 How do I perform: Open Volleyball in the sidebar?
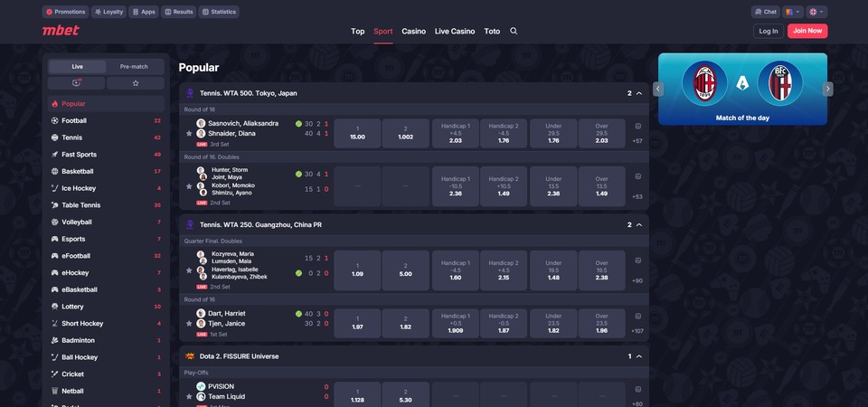click(107, 222)
